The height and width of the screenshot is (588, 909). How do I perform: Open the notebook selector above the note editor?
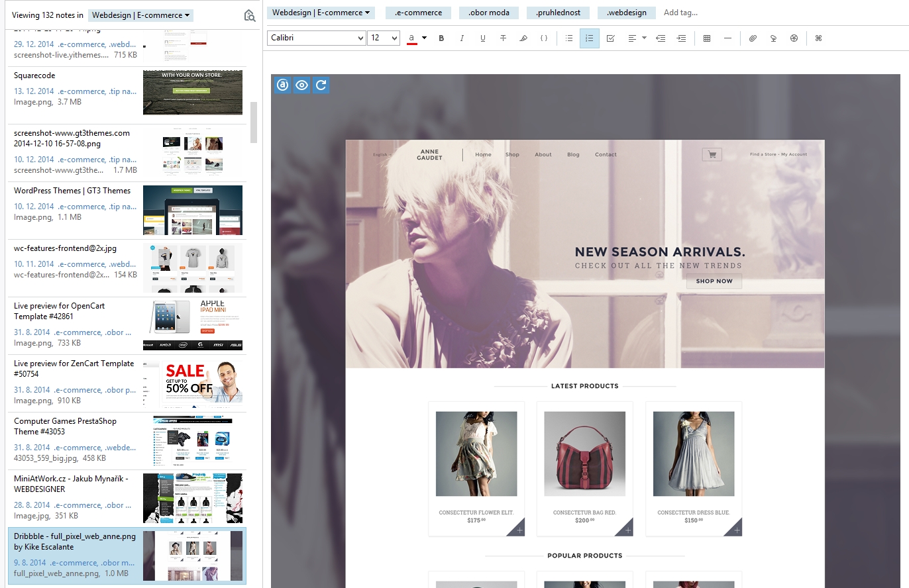pyautogui.click(x=321, y=13)
